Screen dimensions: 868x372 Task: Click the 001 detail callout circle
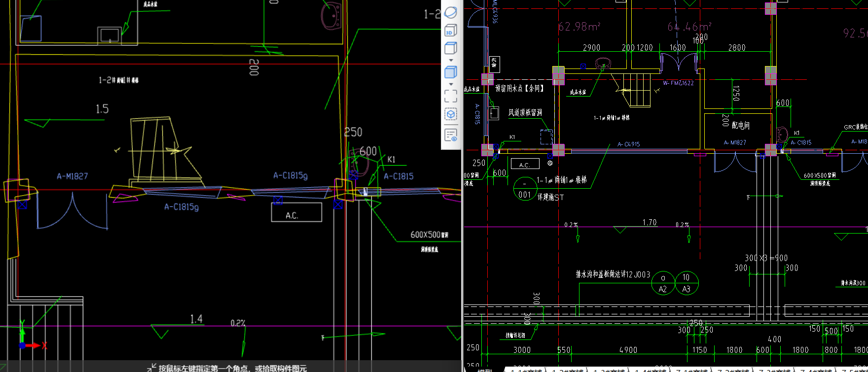[525, 189]
